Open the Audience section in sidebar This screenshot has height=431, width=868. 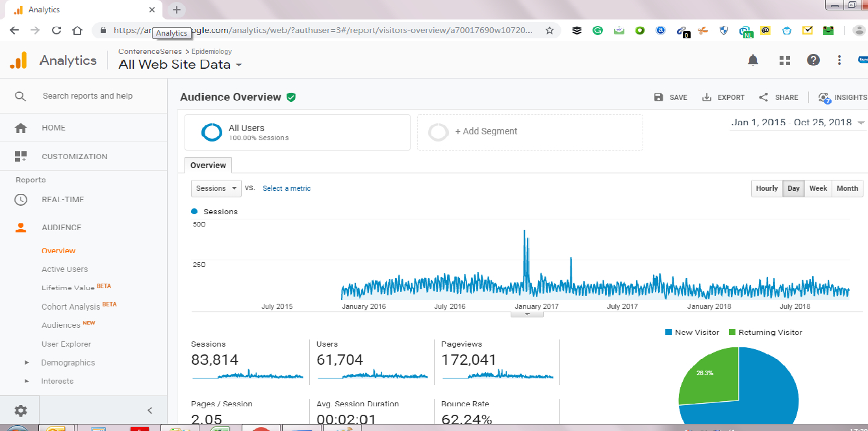click(62, 227)
